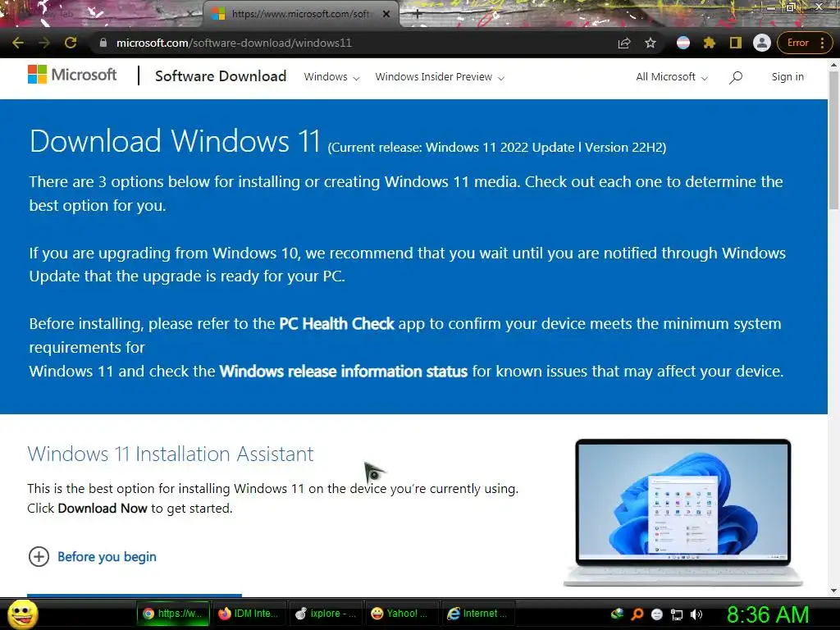Click the Windows 11 Installation Assistant heading
Screen dimensions: 840x630
click(x=171, y=454)
